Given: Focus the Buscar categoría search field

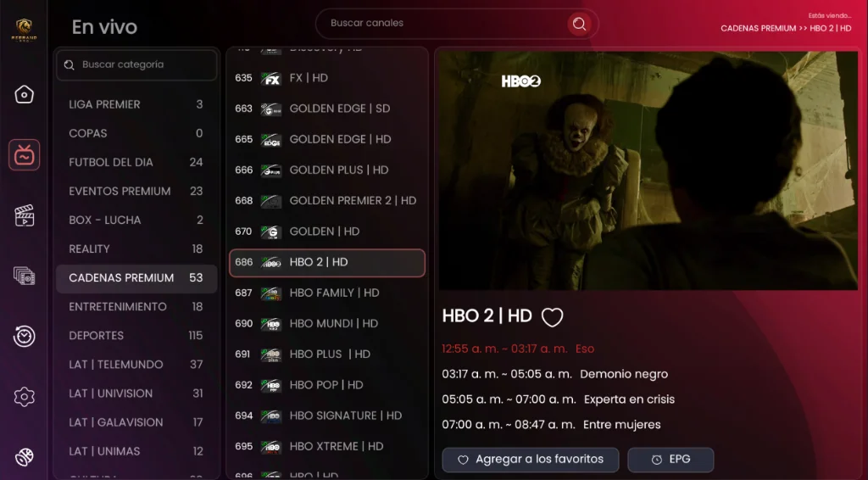Looking at the screenshot, I should (136, 64).
